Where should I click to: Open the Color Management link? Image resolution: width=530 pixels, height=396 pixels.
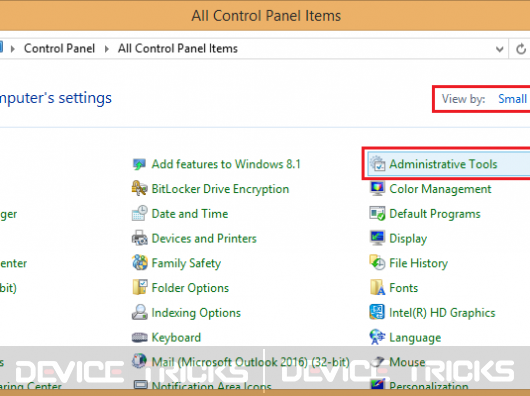440,189
